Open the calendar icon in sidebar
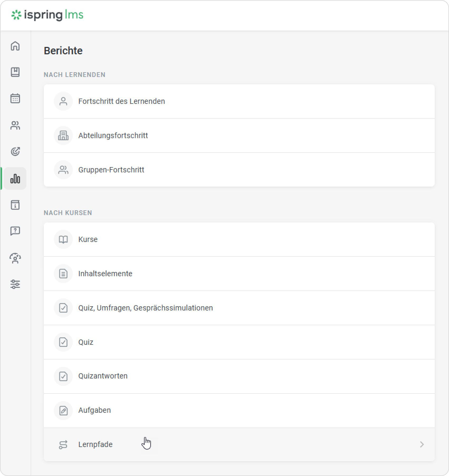The height and width of the screenshot is (476, 449). (15, 99)
